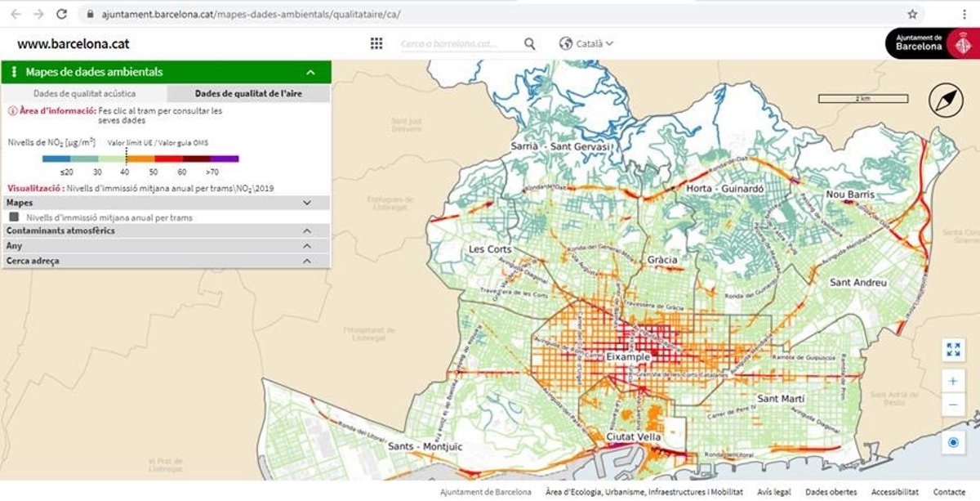Viewport: 980px width, 501px height.
Task: Open the apps grid icon in header
Action: click(376, 44)
